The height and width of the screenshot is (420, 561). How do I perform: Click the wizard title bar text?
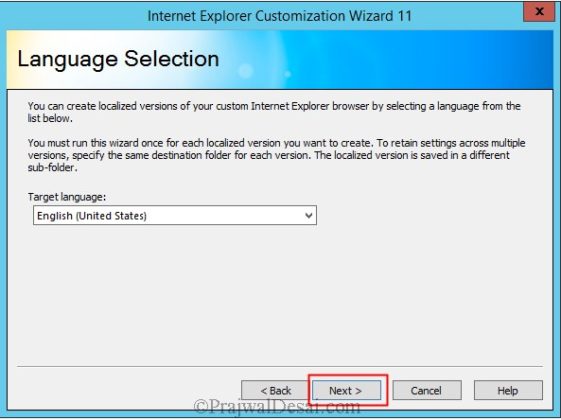point(279,16)
